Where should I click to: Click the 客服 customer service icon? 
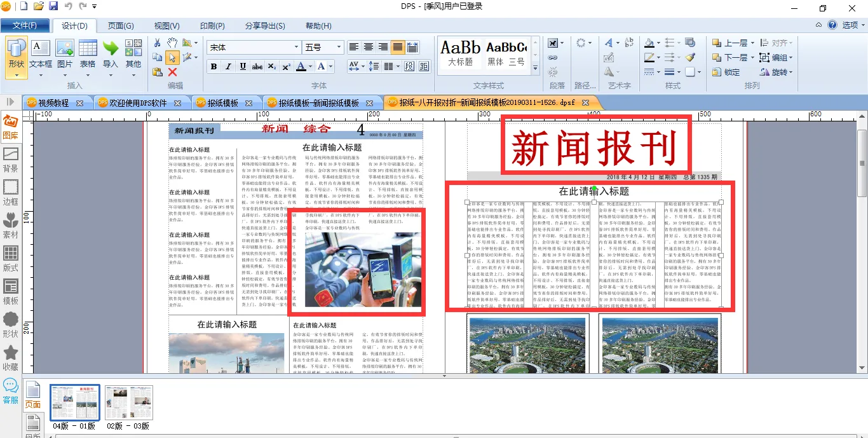11,390
